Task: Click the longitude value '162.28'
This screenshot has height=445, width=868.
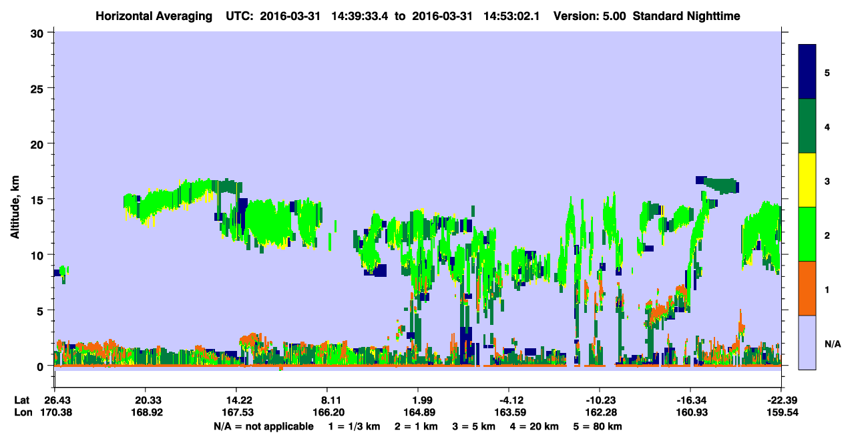Action: point(600,413)
